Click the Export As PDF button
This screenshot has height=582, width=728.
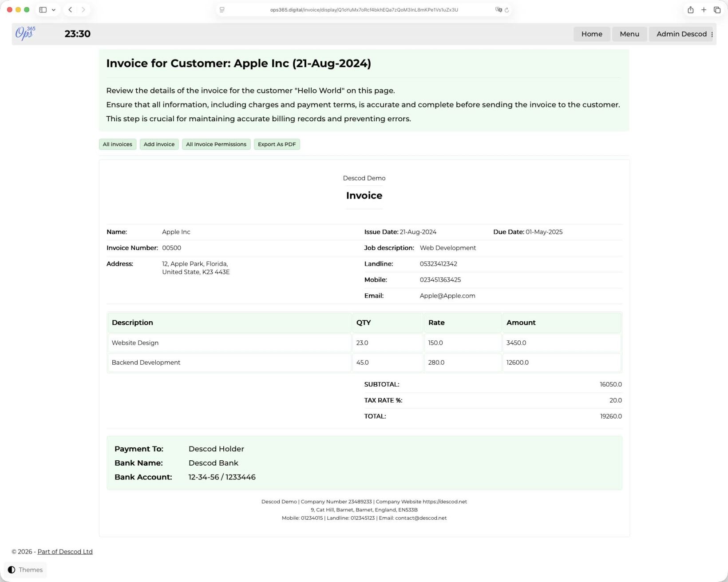click(x=277, y=144)
